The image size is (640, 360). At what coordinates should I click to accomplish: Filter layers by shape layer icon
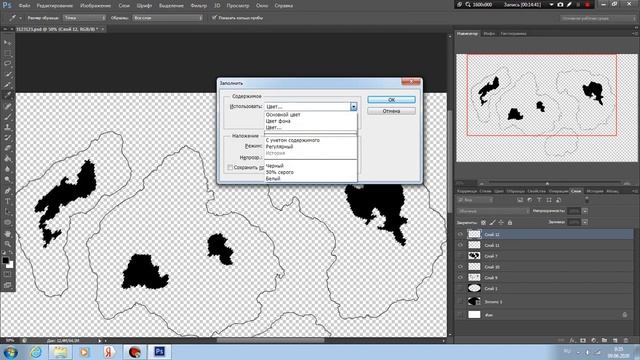(x=549, y=200)
